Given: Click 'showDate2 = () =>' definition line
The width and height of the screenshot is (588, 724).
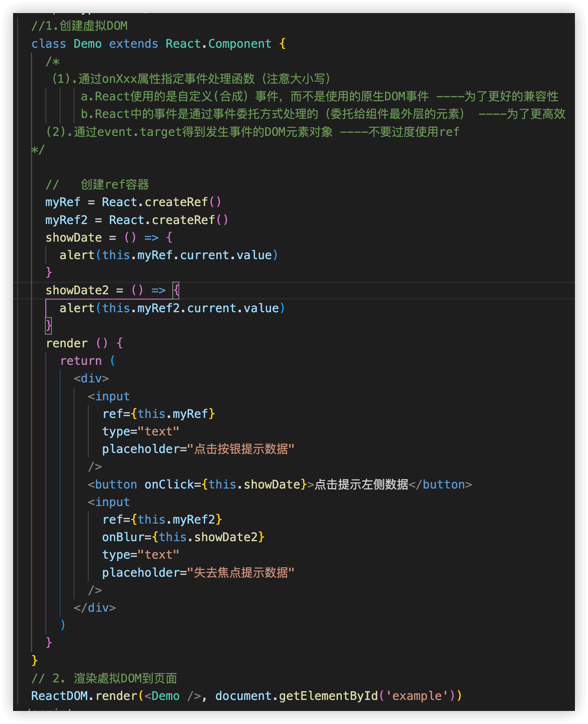Looking at the screenshot, I should pos(112,290).
